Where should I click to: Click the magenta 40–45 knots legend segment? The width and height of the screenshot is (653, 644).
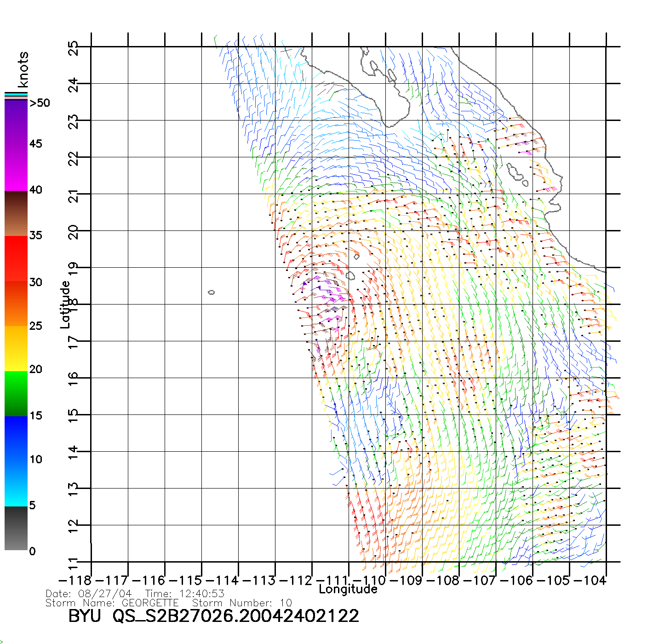(16, 168)
